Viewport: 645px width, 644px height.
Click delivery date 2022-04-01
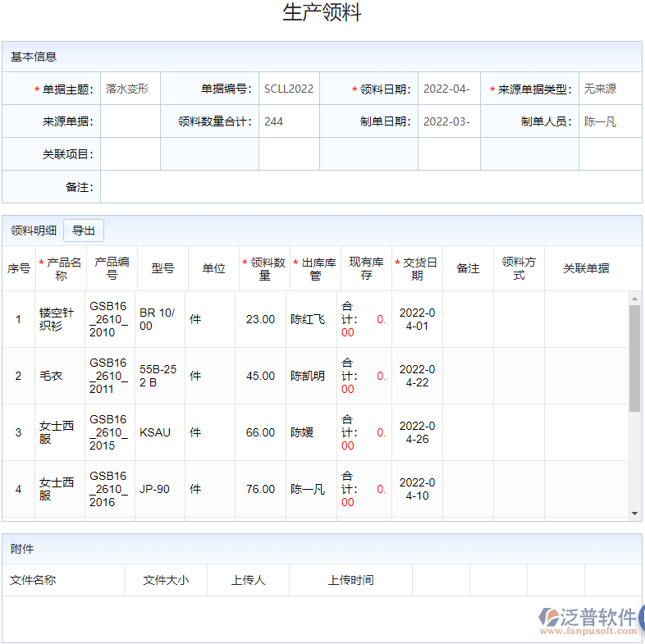417,319
